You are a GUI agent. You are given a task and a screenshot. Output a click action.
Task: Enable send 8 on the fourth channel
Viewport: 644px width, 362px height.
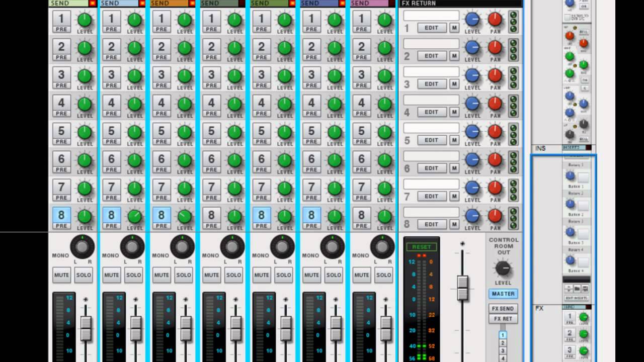click(x=211, y=215)
